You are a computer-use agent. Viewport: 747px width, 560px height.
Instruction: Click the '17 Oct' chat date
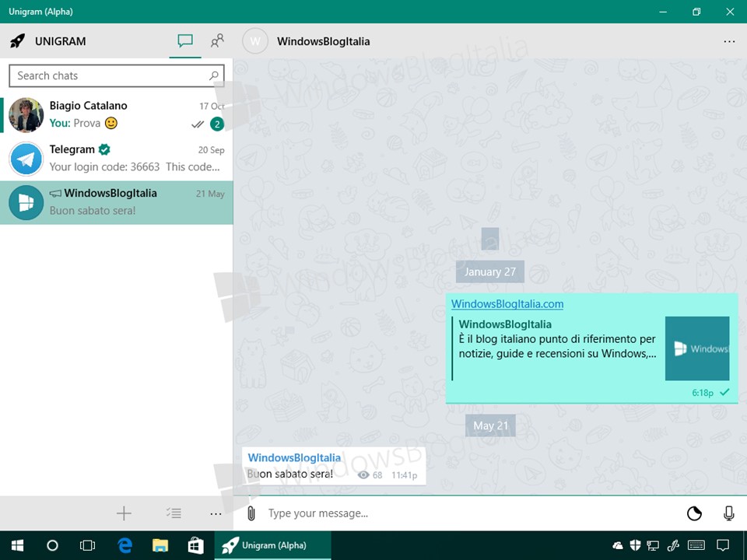coord(212,107)
